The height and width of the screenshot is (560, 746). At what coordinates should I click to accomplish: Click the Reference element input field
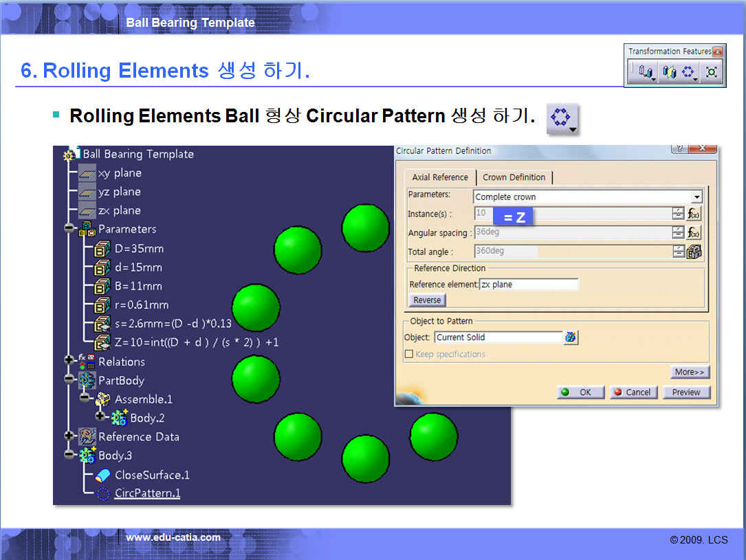(529, 284)
